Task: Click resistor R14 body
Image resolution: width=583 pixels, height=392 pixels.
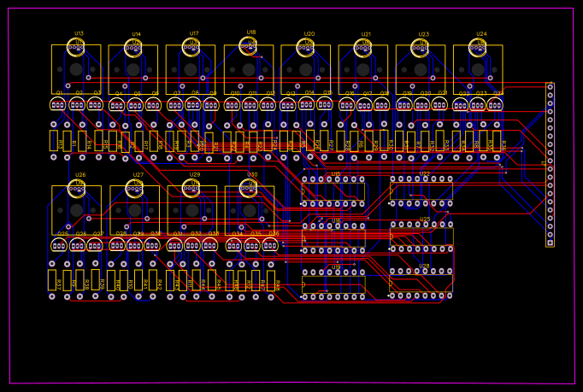Action: point(82,141)
